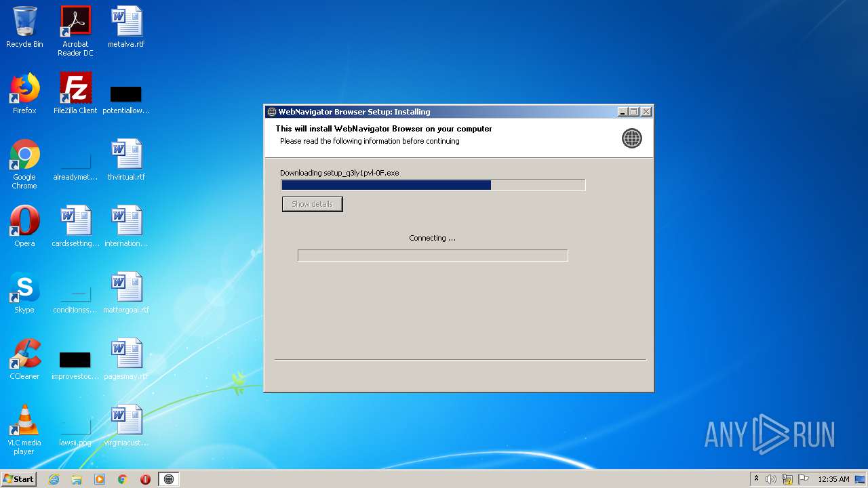The width and height of the screenshot is (868, 488).
Task: Click the Show details button
Action: click(313, 204)
